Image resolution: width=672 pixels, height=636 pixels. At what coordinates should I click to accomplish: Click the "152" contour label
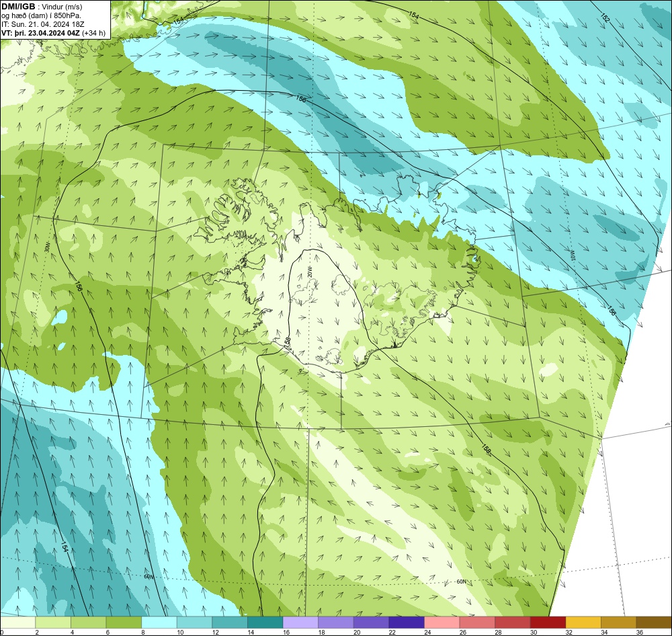click(x=605, y=18)
